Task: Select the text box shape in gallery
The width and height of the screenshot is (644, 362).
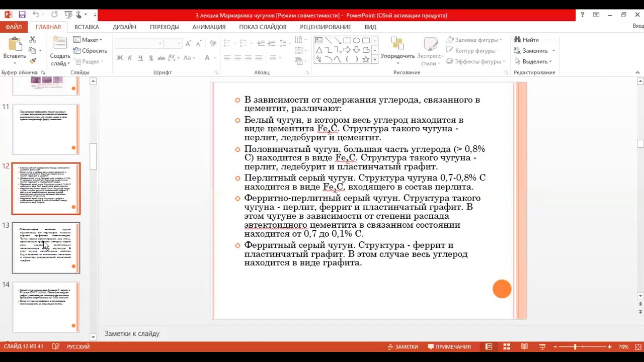Action: coord(319,40)
